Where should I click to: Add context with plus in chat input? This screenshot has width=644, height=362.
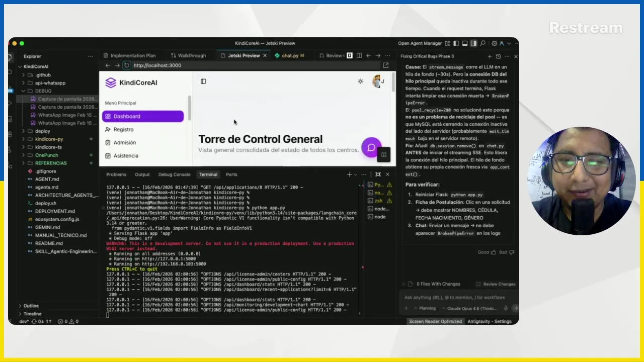pyautogui.click(x=407, y=308)
